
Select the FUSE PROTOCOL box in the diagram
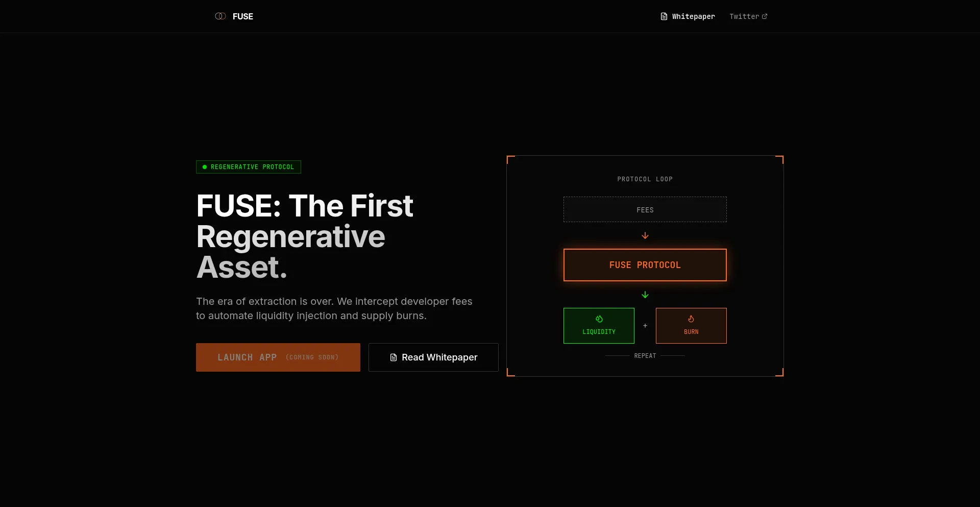tap(645, 264)
